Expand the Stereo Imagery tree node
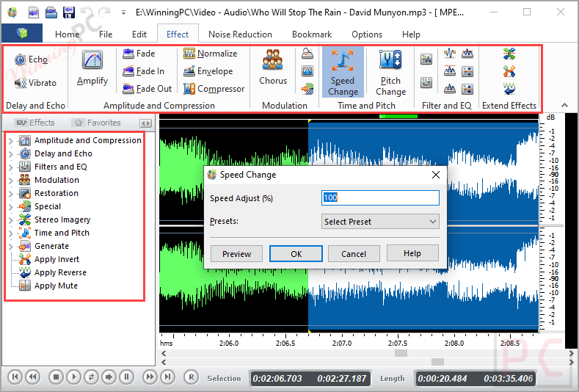Image resolution: width=579 pixels, height=392 pixels. (x=11, y=220)
